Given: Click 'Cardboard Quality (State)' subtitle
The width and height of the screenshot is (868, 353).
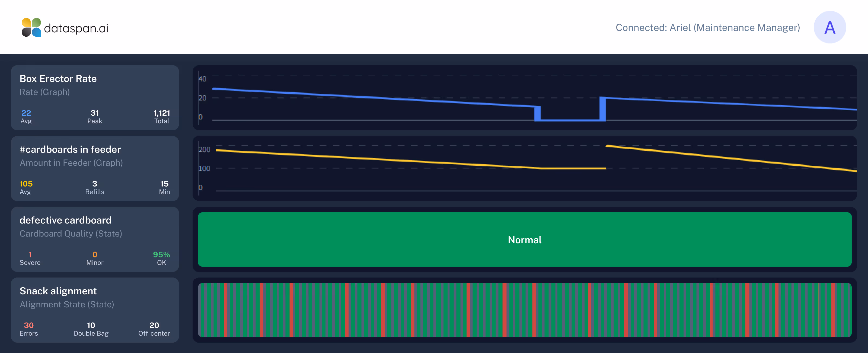Looking at the screenshot, I should [x=71, y=234].
